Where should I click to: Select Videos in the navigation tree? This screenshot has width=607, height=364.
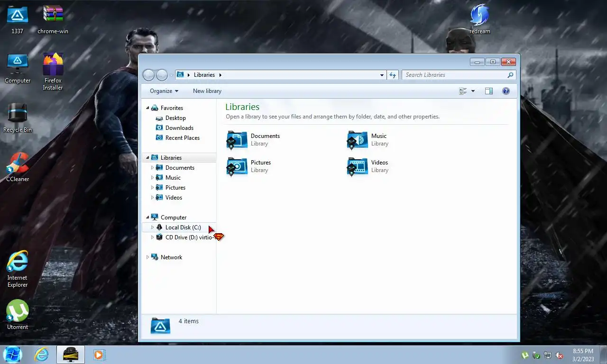pyautogui.click(x=174, y=198)
